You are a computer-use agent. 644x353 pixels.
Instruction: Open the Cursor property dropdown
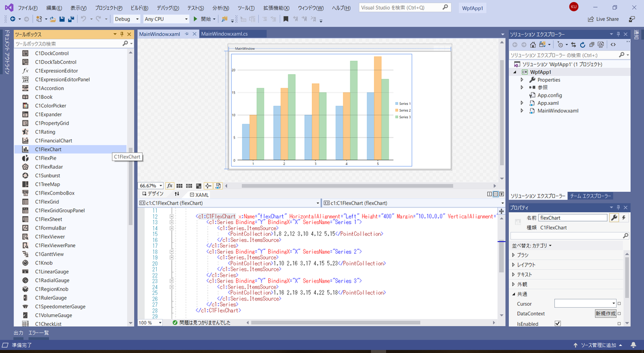click(x=586, y=304)
